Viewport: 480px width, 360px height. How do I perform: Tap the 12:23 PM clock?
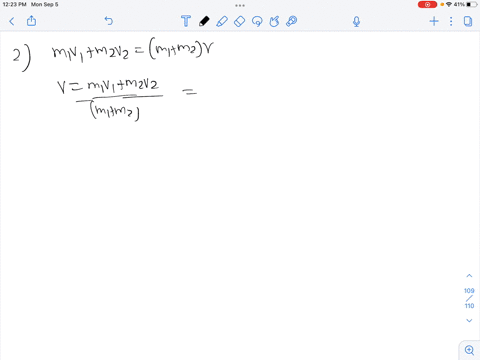(x=14, y=4)
